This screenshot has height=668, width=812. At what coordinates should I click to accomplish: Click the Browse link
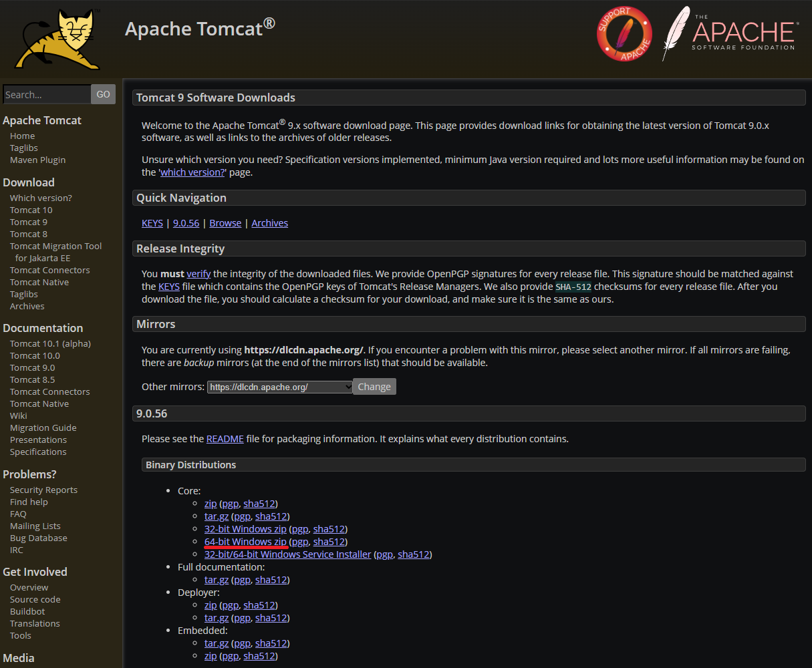click(x=225, y=223)
